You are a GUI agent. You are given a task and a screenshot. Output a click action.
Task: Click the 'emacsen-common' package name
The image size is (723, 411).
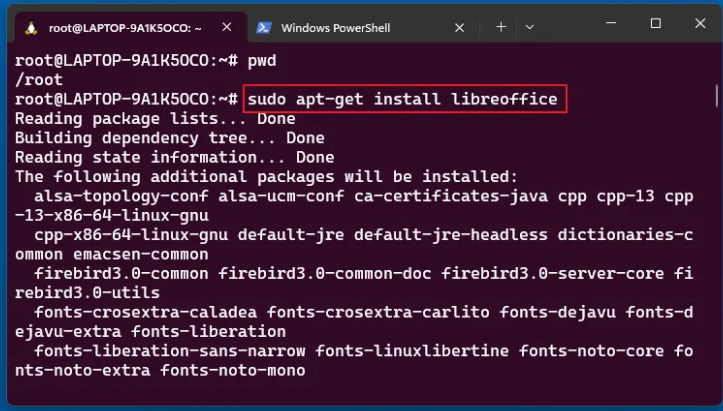(x=141, y=255)
